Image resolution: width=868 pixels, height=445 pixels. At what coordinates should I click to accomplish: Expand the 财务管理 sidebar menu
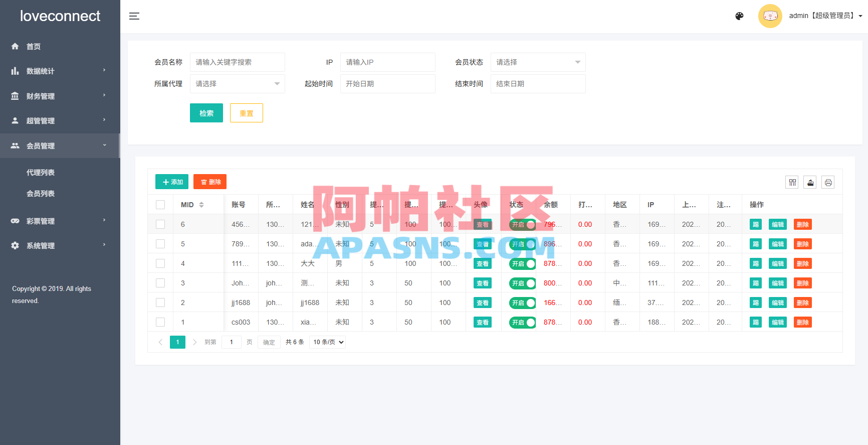pos(60,96)
